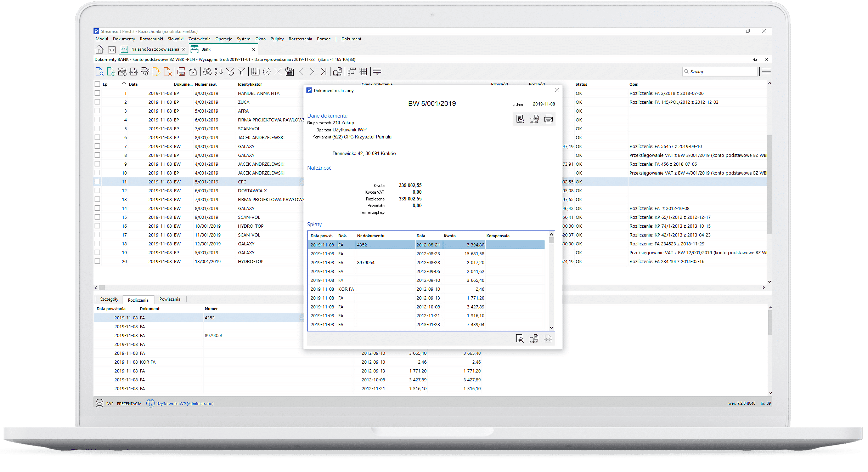This screenshot has width=868, height=472.
Task: Select the KOR FA payment row in Spłaty
Action: click(x=426, y=289)
